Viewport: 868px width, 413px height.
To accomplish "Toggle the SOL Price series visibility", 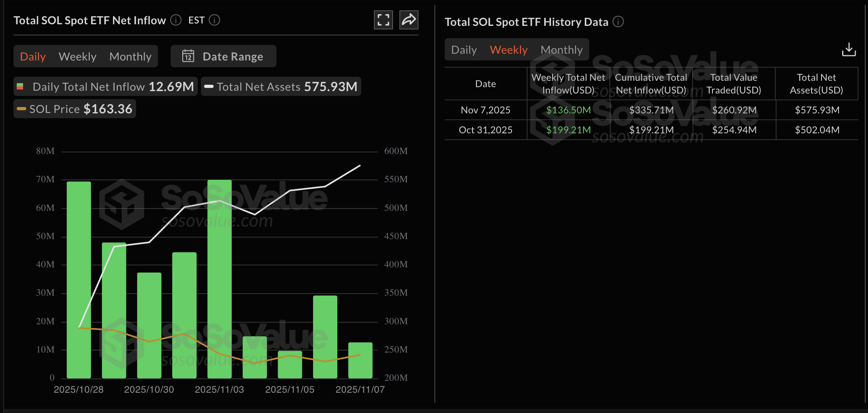I will click(x=74, y=109).
